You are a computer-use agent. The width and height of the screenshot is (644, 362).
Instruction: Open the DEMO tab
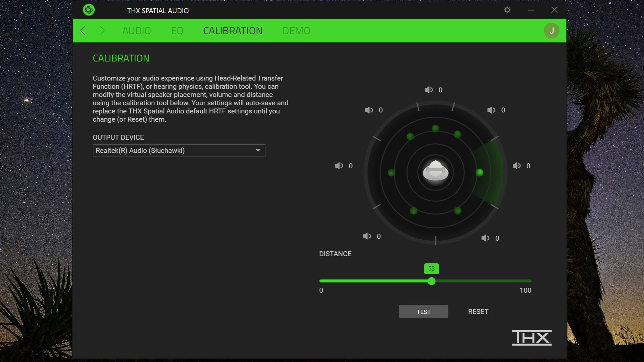[x=296, y=31]
